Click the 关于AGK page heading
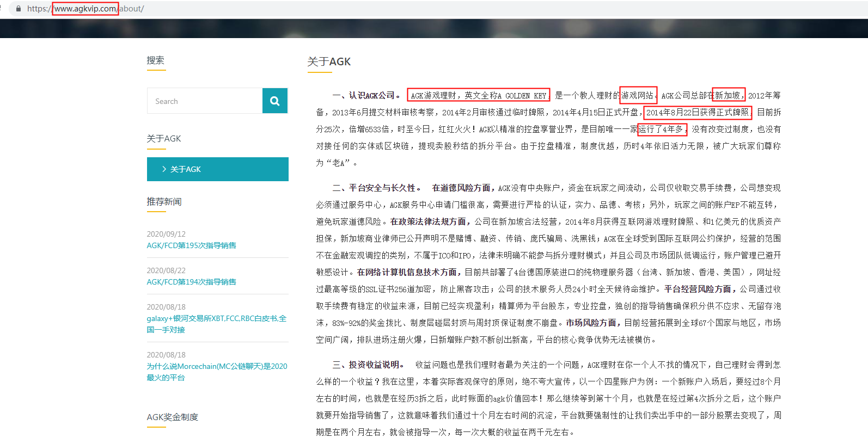The width and height of the screenshot is (868, 444). [329, 61]
